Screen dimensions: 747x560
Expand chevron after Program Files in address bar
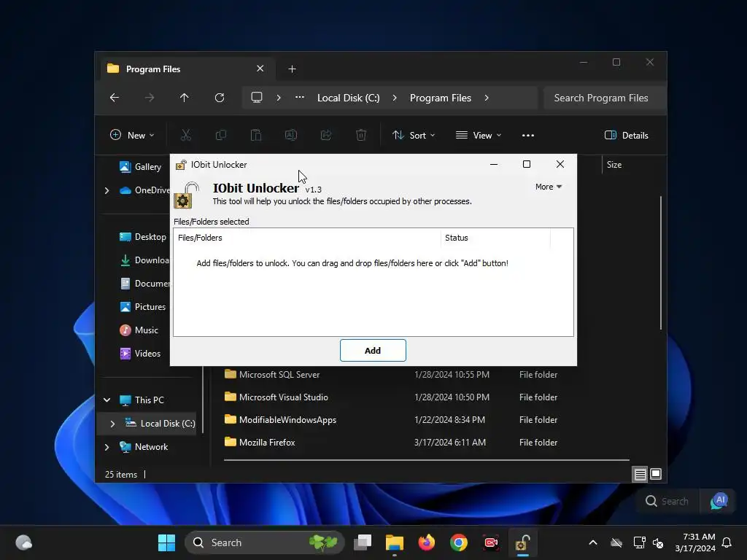[x=487, y=98]
